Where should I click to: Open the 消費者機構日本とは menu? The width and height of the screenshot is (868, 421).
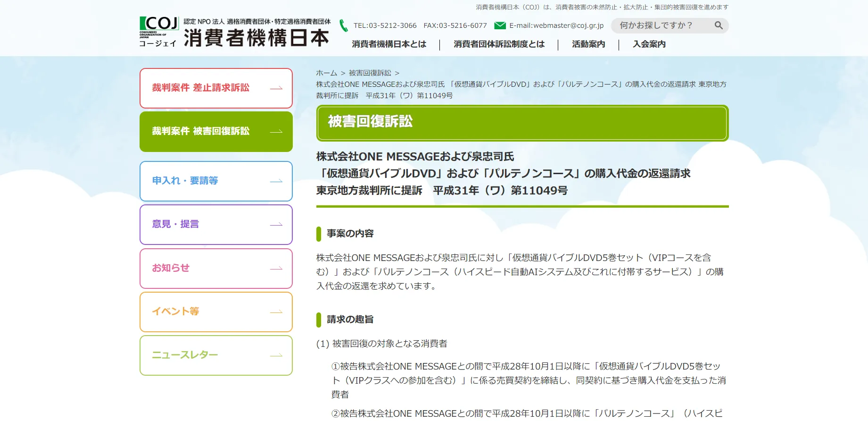(389, 44)
